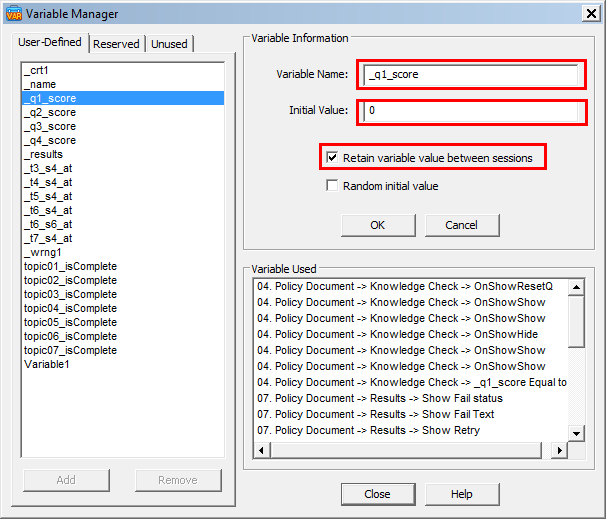Image resolution: width=606 pixels, height=519 pixels.
Task: Select _q2_score in the variable list
Action: pyautogui.click(x=50, y=113)
